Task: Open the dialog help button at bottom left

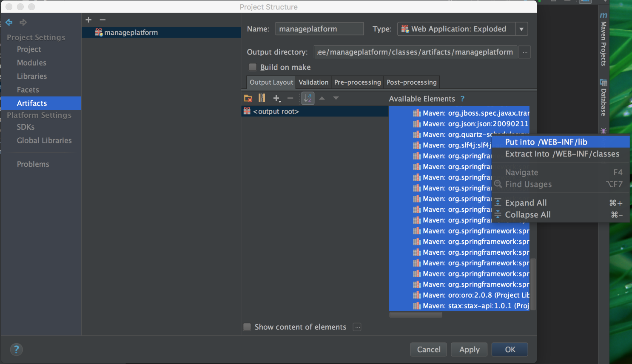Action: pos(16,350)
